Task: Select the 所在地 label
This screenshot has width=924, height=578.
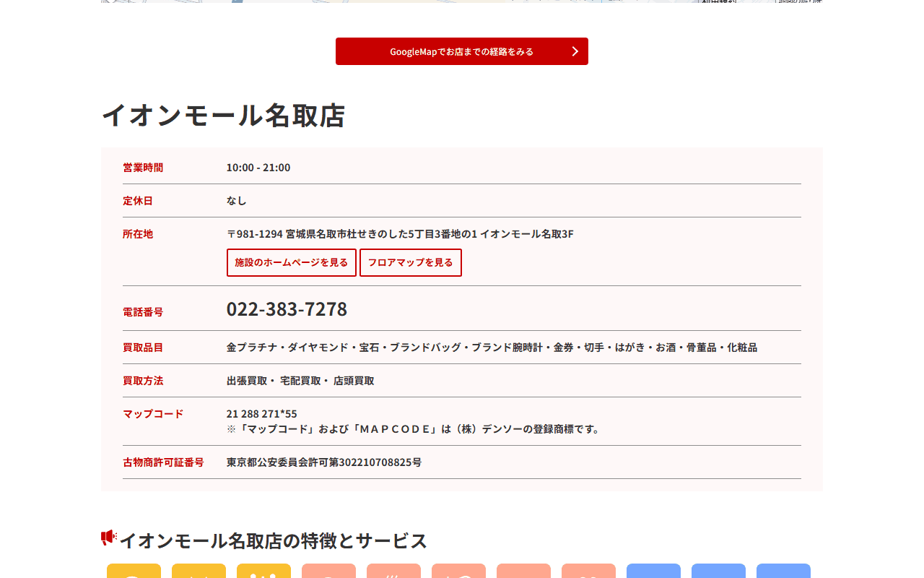Action: [x=138, y=234]
